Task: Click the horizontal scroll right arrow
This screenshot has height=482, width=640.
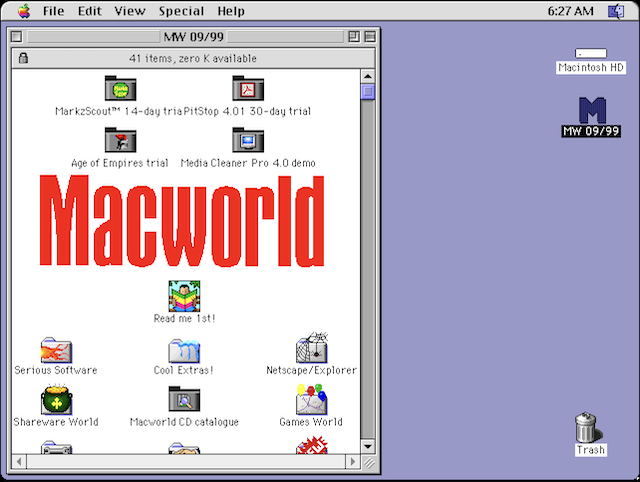Action: 353,462
